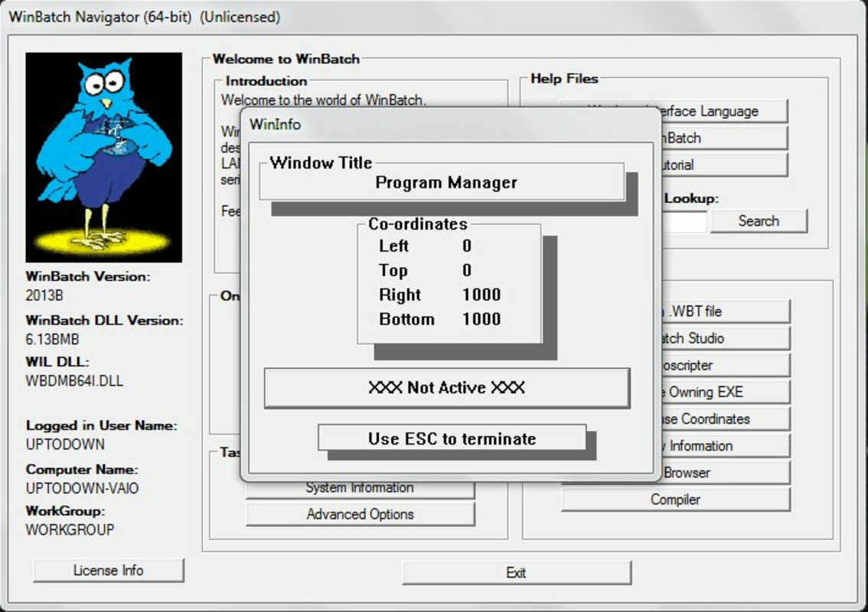Click the Browser button in Navigator
The image size is (868, 612).
click(726, 473)
